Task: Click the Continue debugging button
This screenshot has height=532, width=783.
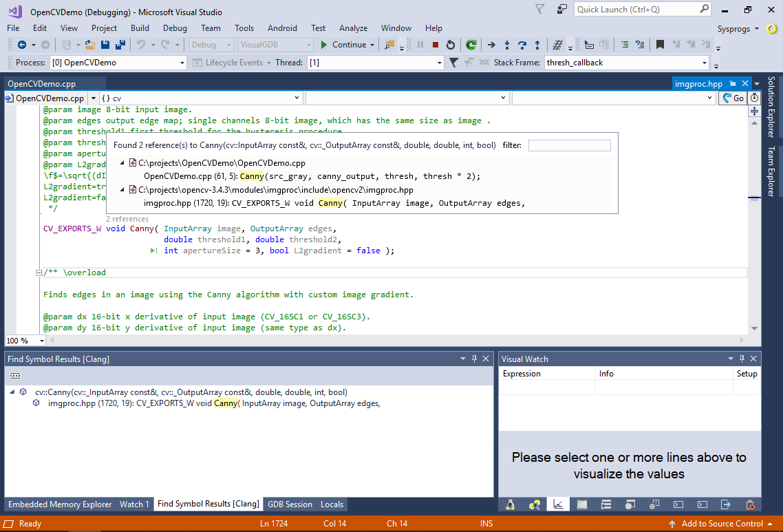Action: coord(343,45)
